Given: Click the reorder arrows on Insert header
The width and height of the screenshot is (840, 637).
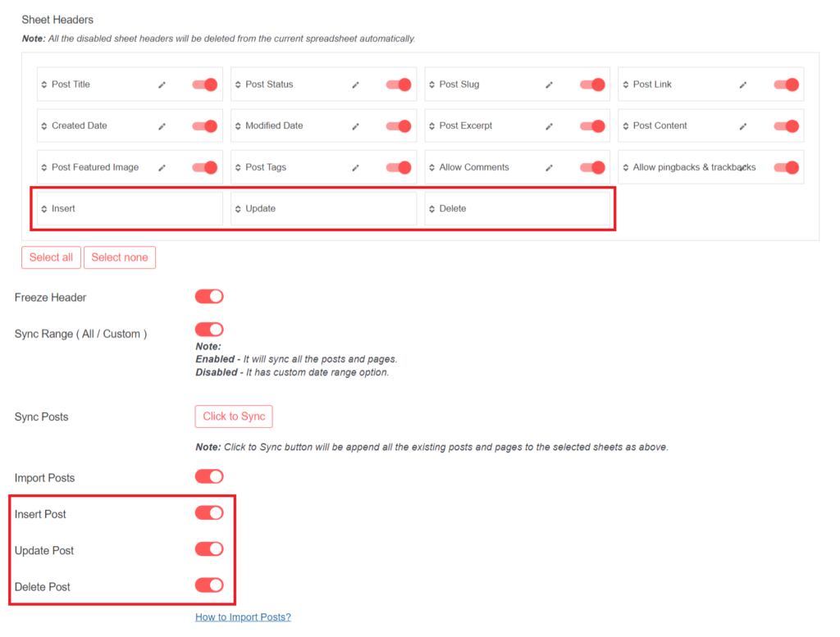Looking at the screenshot, I should pos(46,208).
